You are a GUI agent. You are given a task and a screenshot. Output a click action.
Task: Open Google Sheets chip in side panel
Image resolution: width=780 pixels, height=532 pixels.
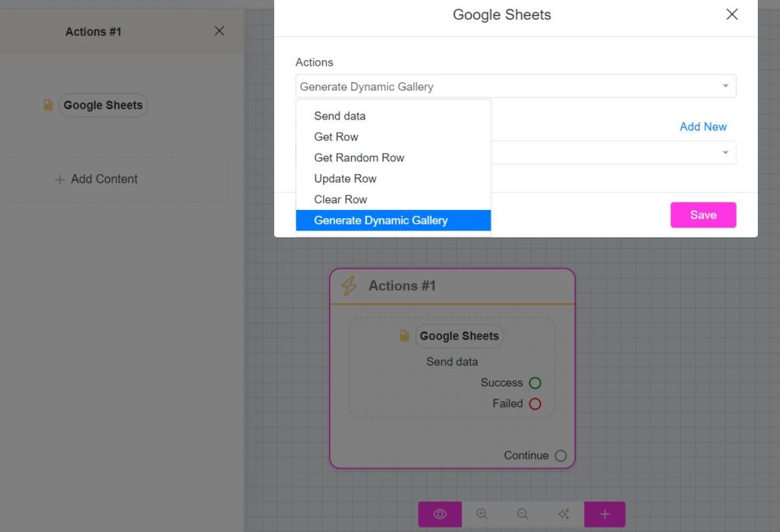[104, 105]
